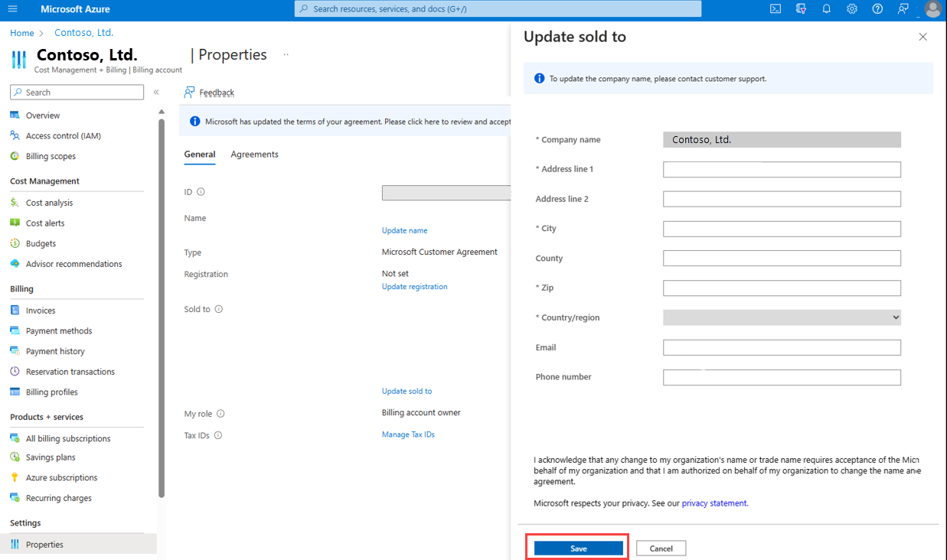The width and height of the screenshot is (947, 560).
Task: Open the Country/region dropdown
Action: pos(782,317)
